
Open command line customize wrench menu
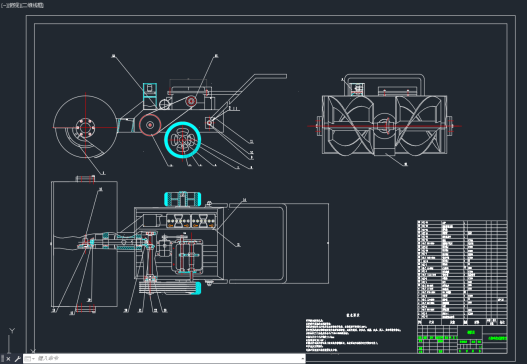17,359
